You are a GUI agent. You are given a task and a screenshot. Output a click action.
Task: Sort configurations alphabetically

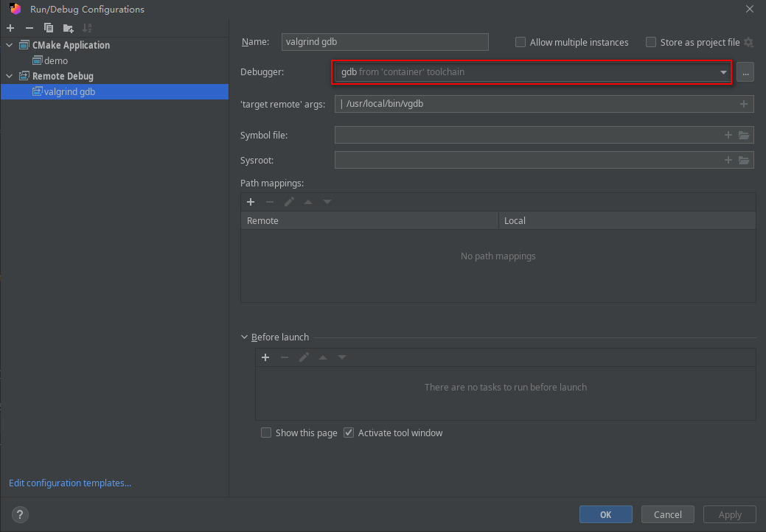tap(87, 28)
